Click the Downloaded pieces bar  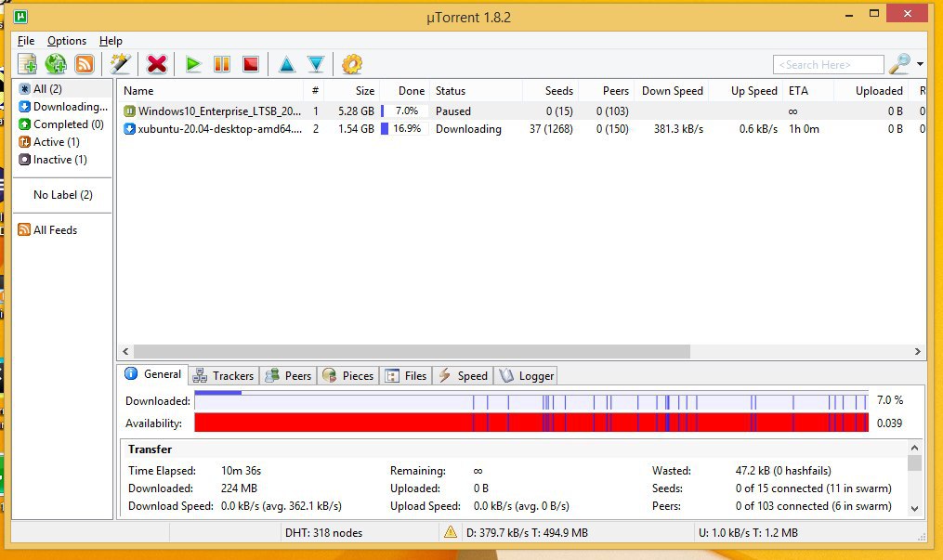pyautogui.click(x=531, y=401)
